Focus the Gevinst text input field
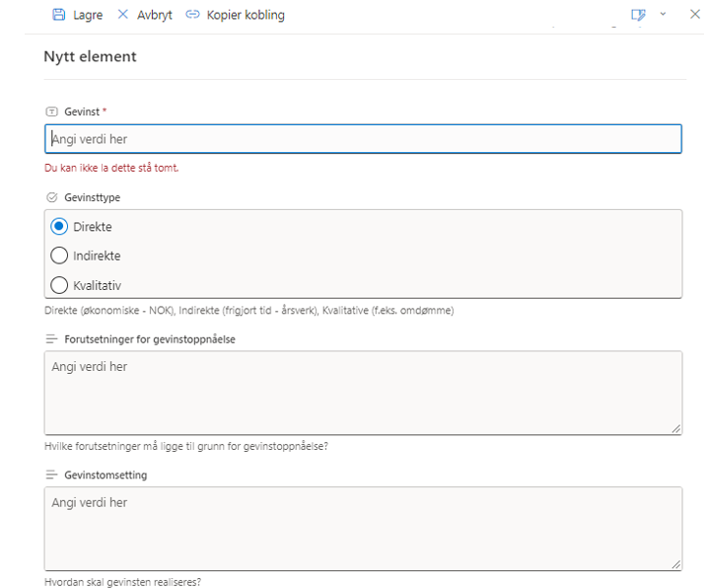706x588 pixels. [362, 139]
